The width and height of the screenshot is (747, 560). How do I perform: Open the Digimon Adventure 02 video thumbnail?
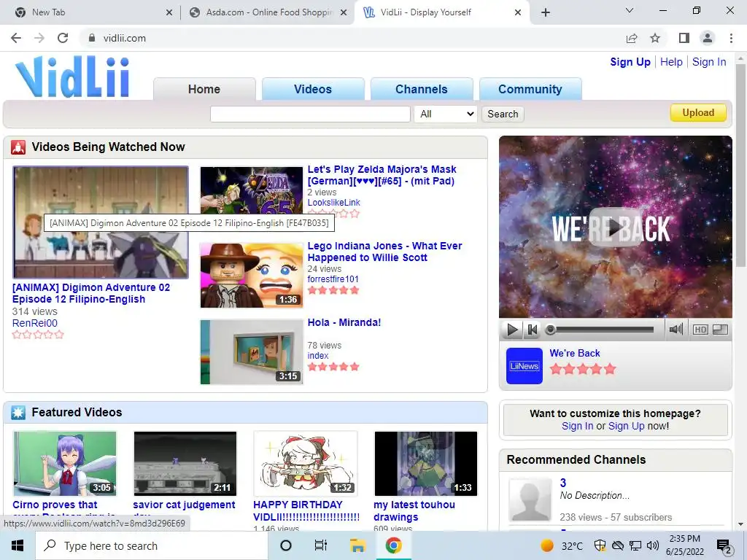pyautogui.click(x=101, y=222)
